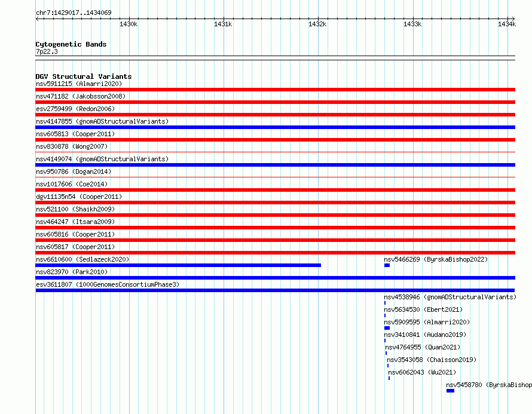Click dgv11135n54 (Cooper2011) variant label
The height and width of the screenshot is (414, 532).
tap(79, 197)
